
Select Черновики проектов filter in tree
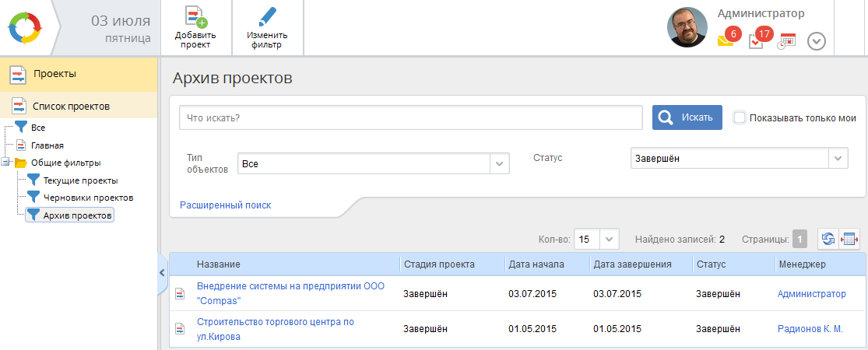88,198
